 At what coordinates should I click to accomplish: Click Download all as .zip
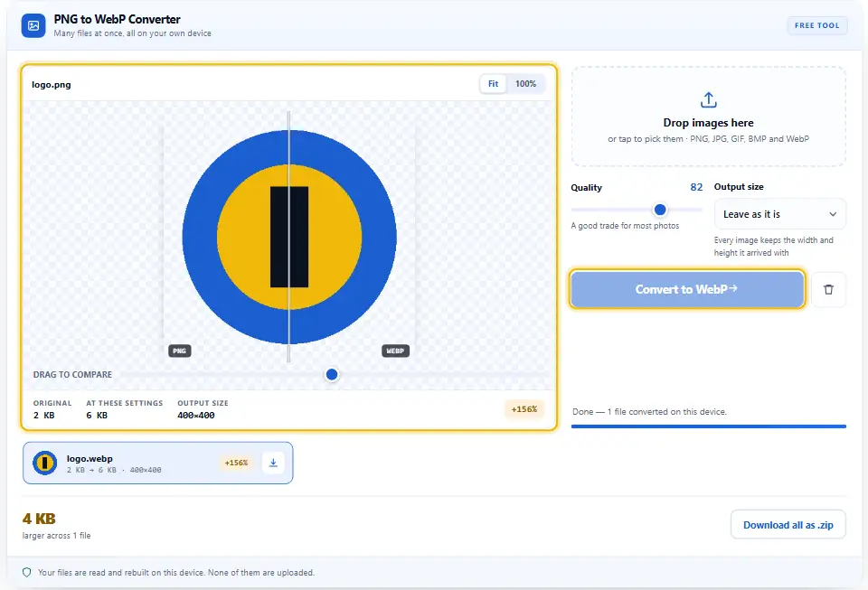point(788,525)
